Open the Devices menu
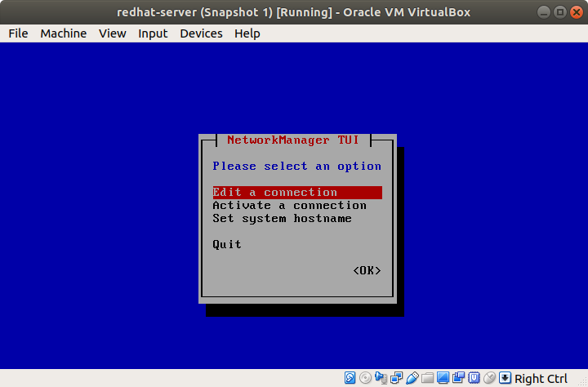 coord(201,33)
